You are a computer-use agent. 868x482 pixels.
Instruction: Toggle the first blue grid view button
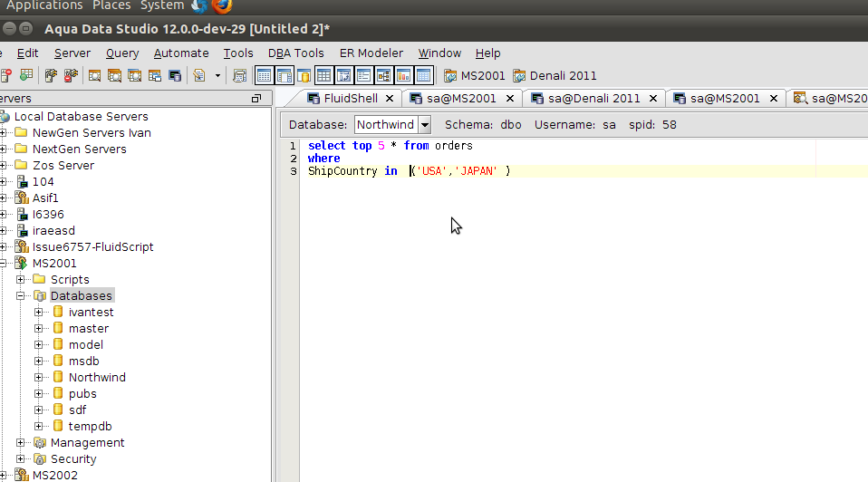coord(264,75)
